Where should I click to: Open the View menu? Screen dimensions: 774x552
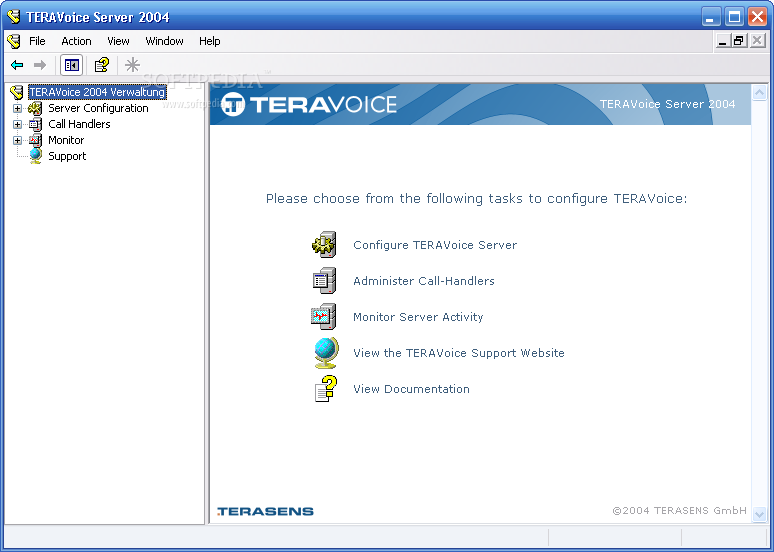[x=118, y=41]
